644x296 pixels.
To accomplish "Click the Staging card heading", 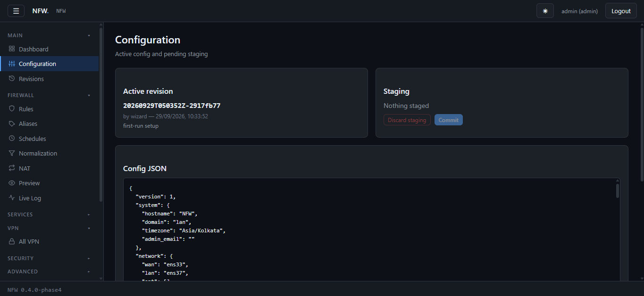I will point(396,91).
